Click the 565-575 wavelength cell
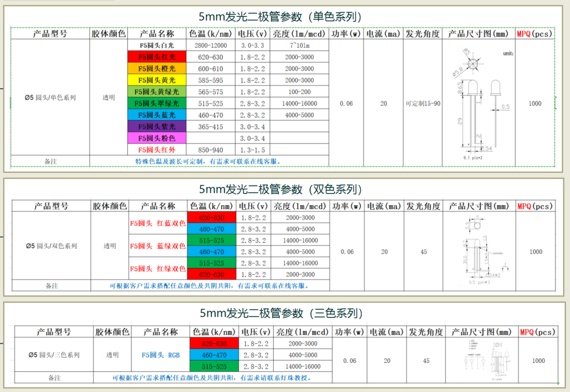Image resolution: width=570 pixels, height=392 pixels. click(x=211, y=91)
